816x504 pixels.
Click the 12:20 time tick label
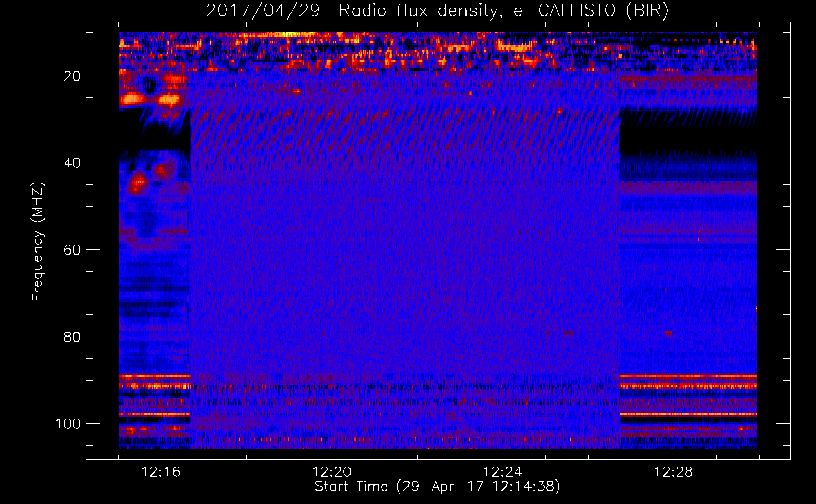pos(332,472)
